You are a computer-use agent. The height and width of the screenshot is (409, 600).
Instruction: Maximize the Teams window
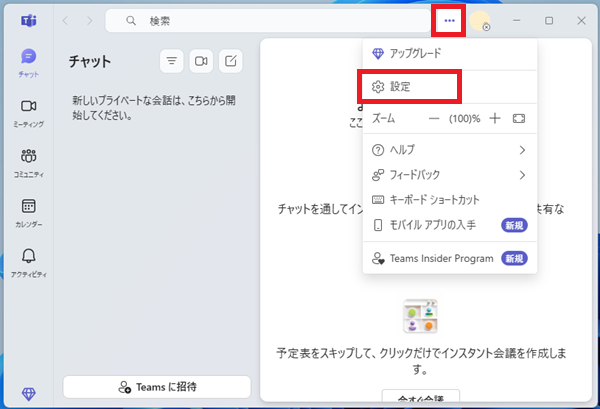(549, 21)
